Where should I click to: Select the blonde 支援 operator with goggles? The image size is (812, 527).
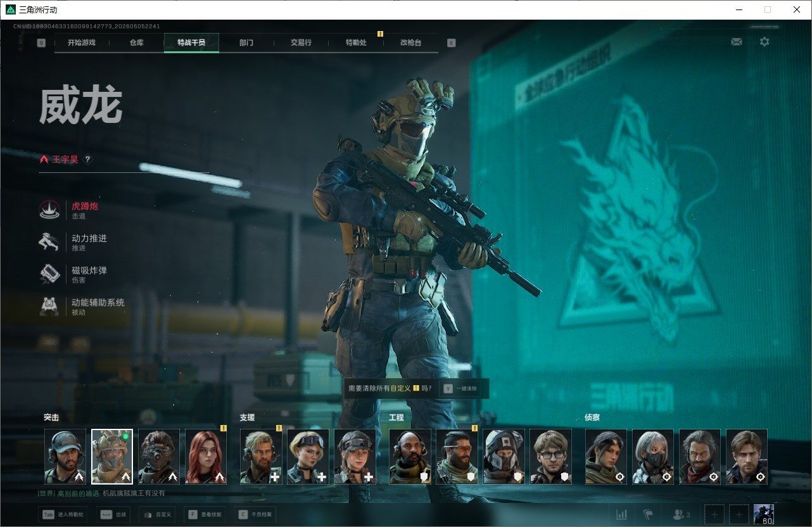[x=308, y=457]
